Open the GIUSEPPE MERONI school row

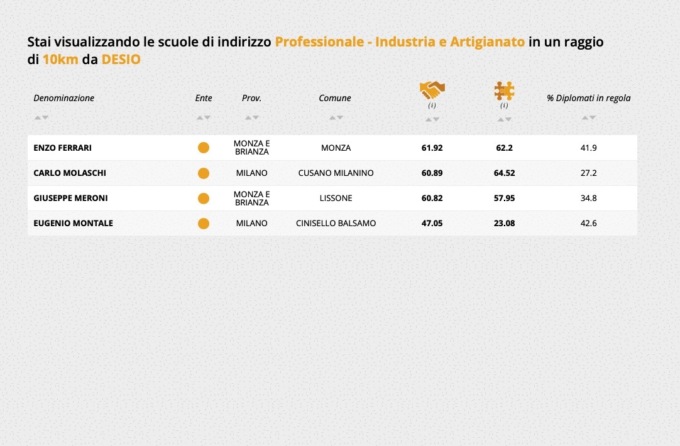(332, 198)
